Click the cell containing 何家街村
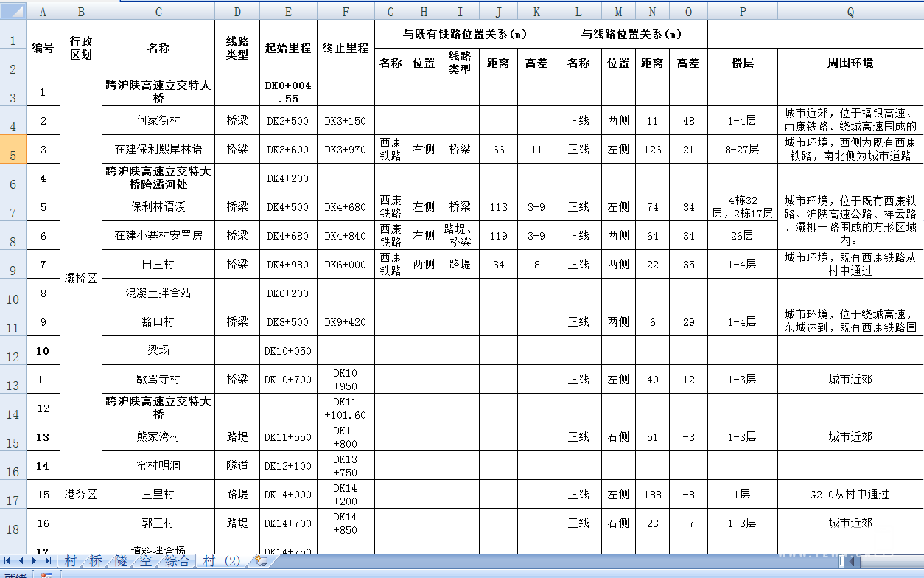Image resolution: width=924 pixels, height=578 pixels. pos(157,120)
